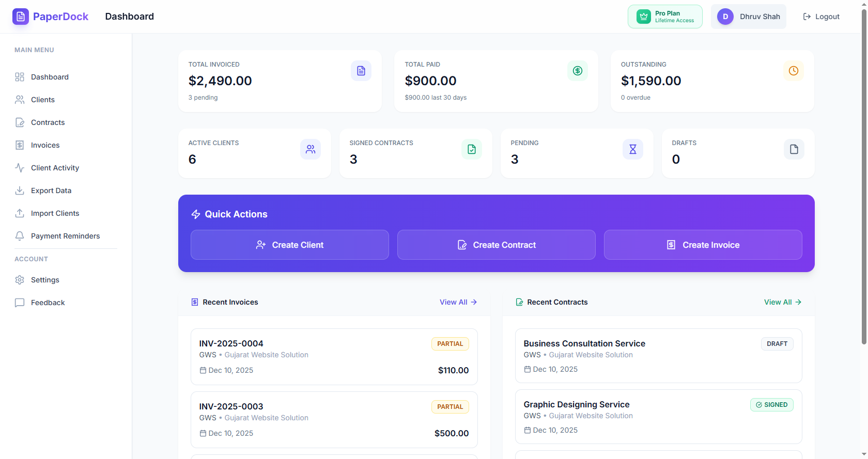Click the Logout arrow icon
This screenshot has height=459, width=868.
[x=807, y=17]
